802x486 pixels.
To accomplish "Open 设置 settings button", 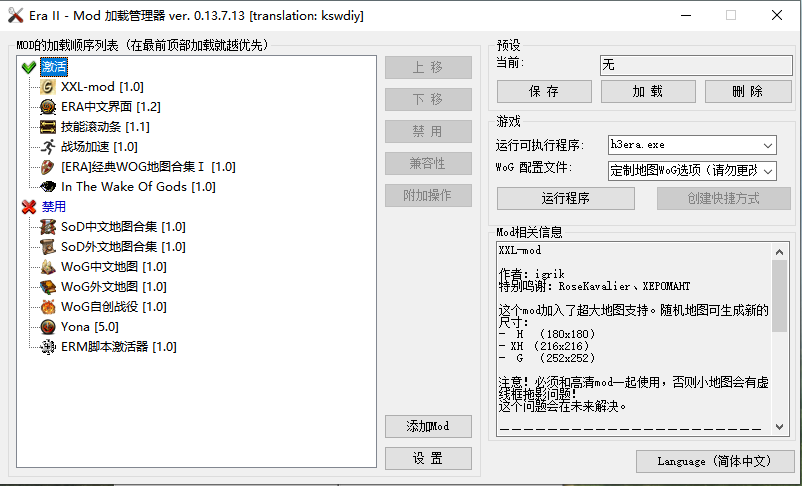I will [428, 458].
